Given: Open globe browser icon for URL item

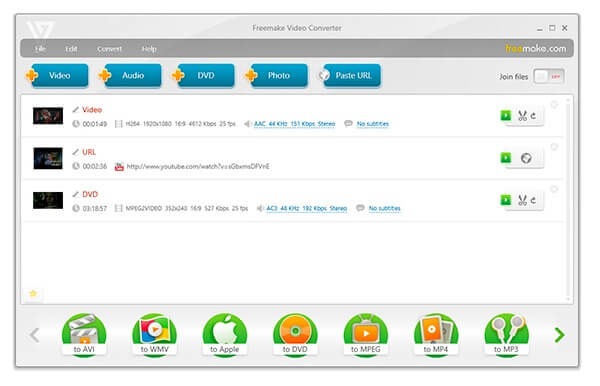Looking at the screenshot, I should tap(526, 158).
